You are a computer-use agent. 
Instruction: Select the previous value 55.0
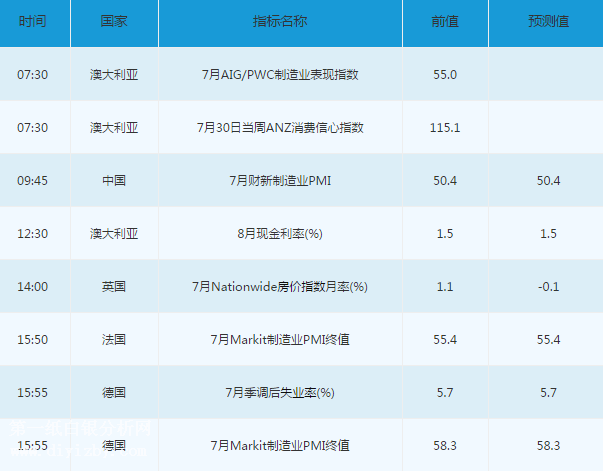click(445, 75)
